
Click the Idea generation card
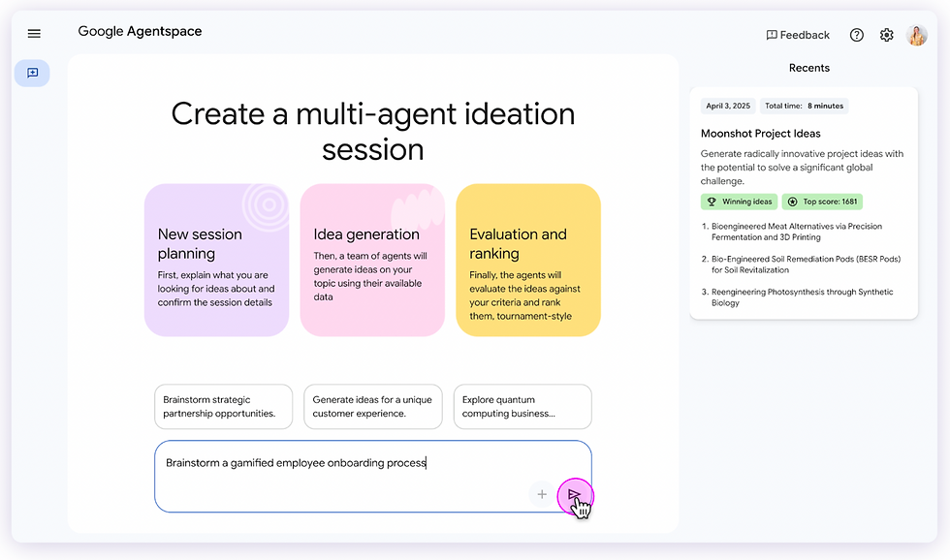372,261
